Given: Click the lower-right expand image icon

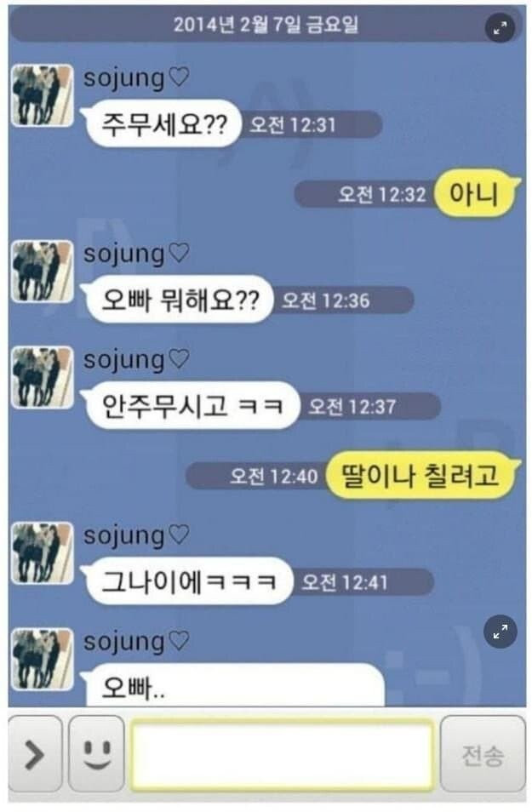Looking at the screenshot, I should point(500,632).
